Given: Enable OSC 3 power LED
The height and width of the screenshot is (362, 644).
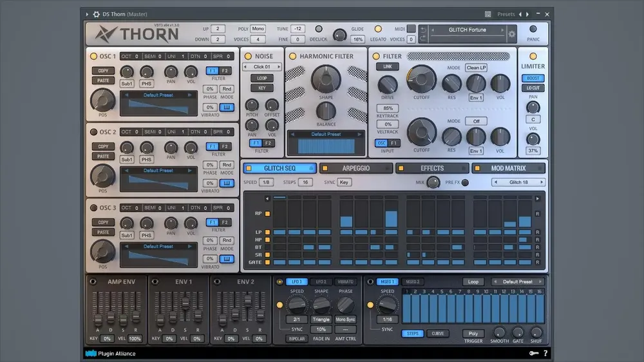Looking at the screenshot, I should coord(93,208).
